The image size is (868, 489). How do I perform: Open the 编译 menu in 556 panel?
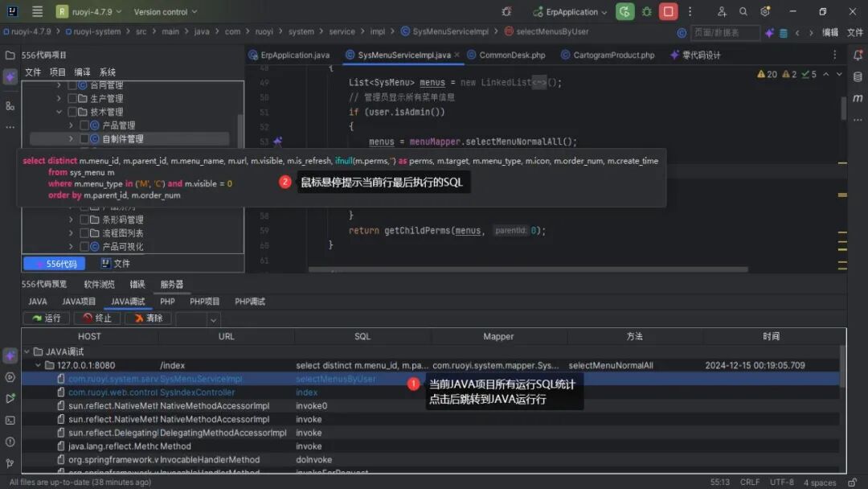tap(82, 72)
